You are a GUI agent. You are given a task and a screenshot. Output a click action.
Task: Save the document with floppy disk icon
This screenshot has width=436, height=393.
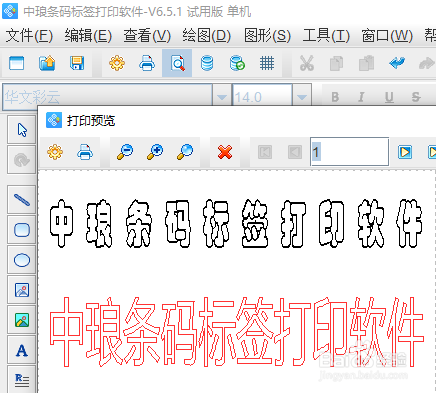click(x=77, y=63)
